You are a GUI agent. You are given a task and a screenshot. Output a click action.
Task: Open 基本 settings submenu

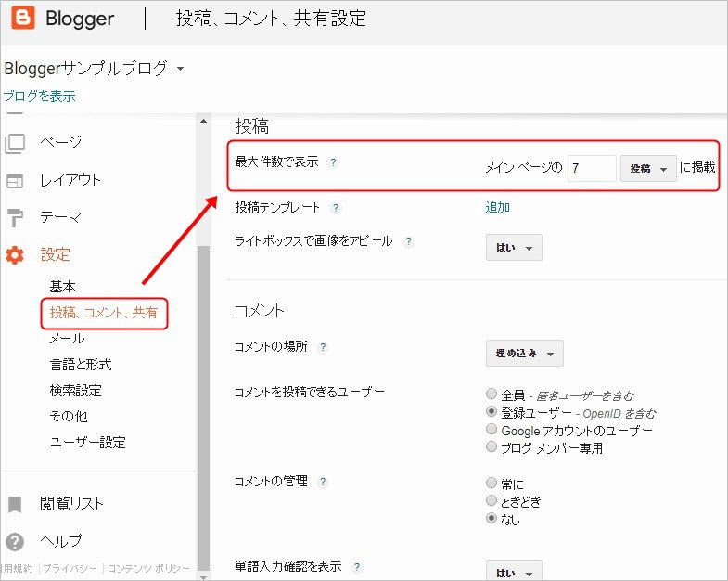[x=63, y=287]
